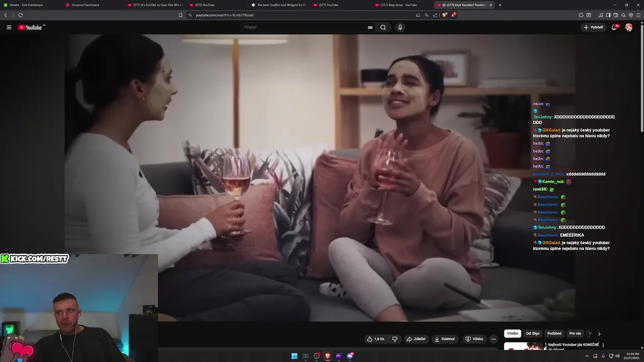Select the Všetko filter chip
Screen dimensions: 644x362
513,333
